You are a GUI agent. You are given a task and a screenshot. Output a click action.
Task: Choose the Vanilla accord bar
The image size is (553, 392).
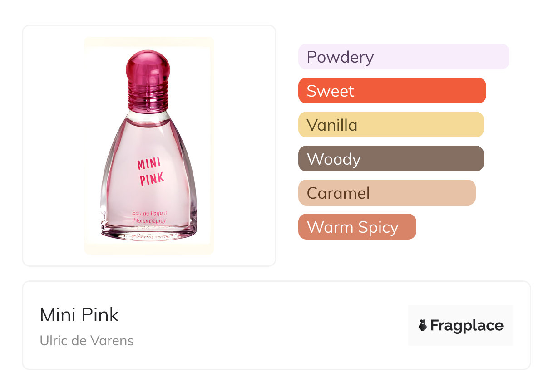click(390, 125)
